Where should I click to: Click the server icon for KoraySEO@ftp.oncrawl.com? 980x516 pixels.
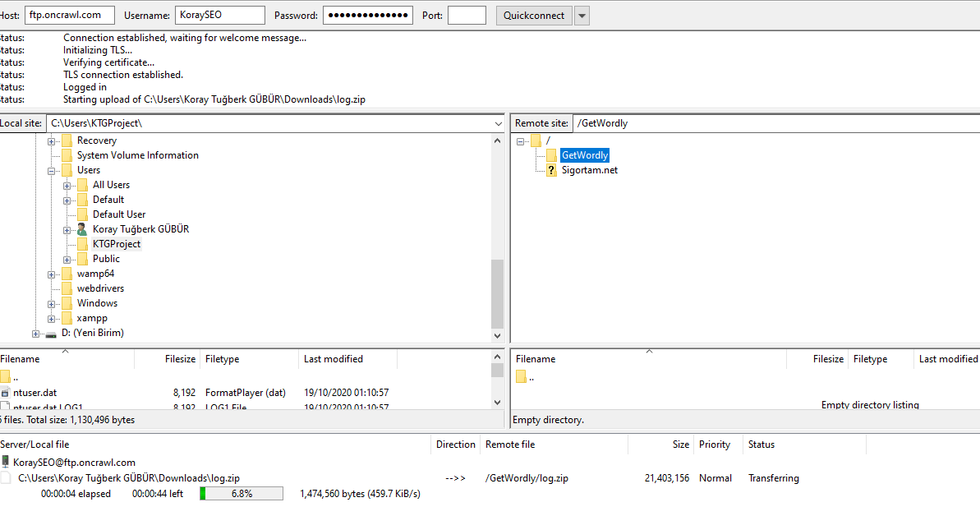[x=5, y=463]
